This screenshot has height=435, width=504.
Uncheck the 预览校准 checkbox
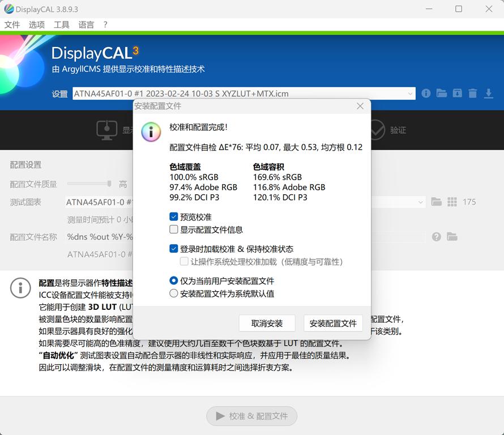click(174, 215)
